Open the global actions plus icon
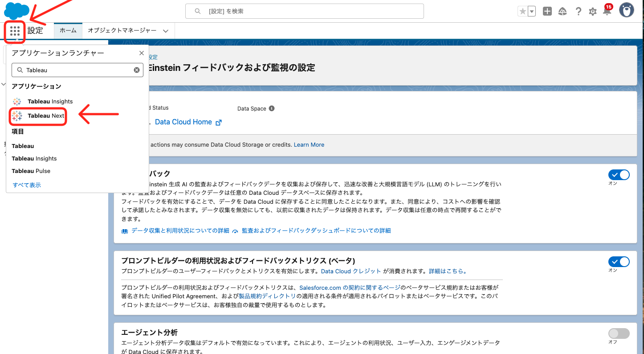This screenshot has height=354, width=644. (x=547, y=12)
